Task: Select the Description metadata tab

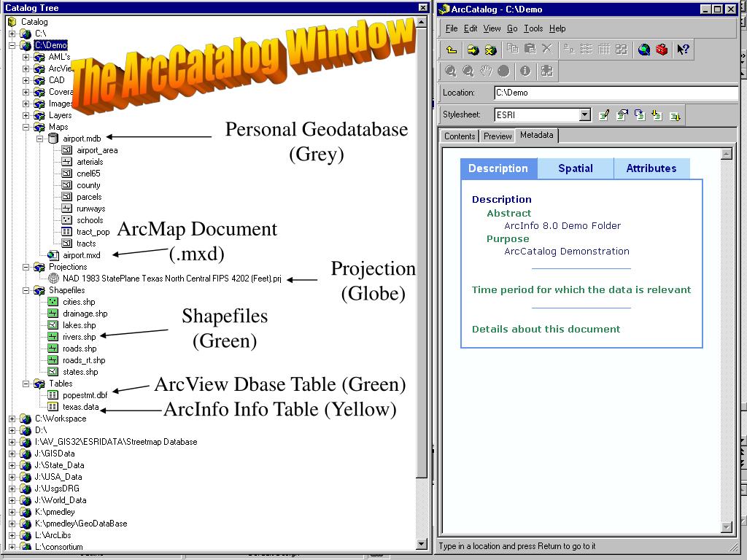Action: (x=498, y=168)
